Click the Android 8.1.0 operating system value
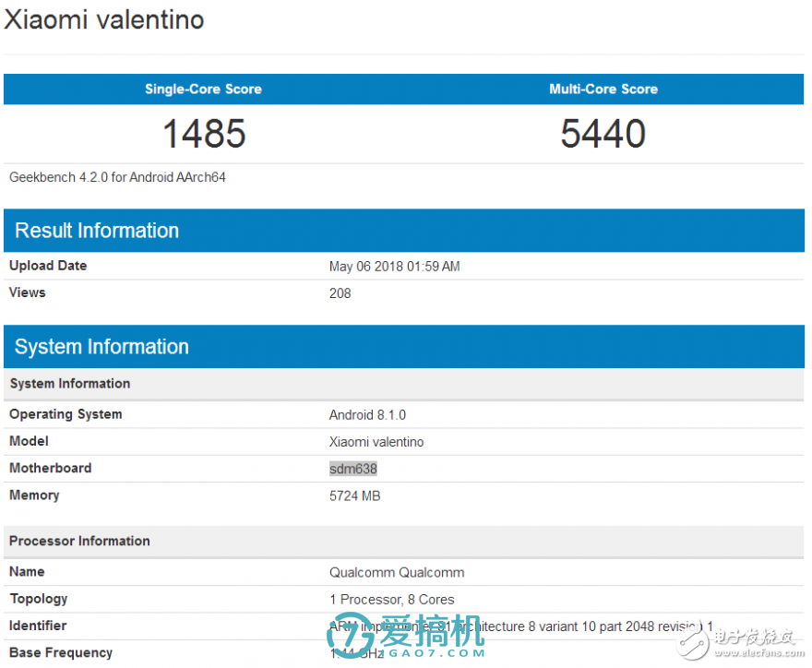This screenshot has height=668, width=812. pyautogui.click(x=367, y=415)
